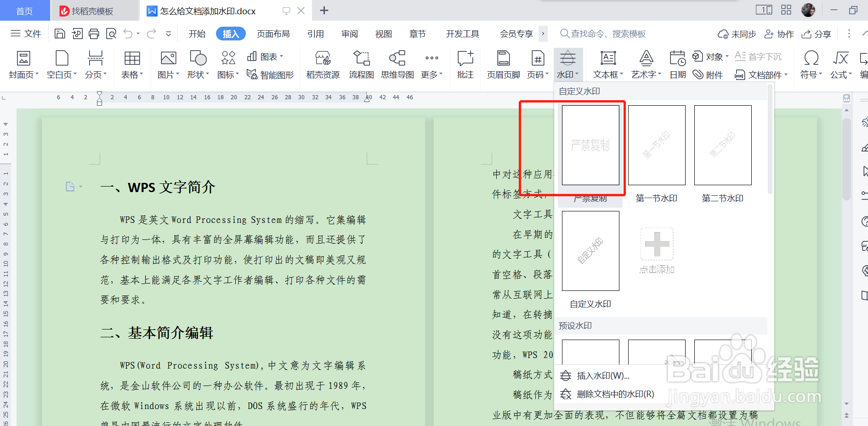Expand more ribbon tabs chevron
The image size is (868, 426).
click(543, 34)
